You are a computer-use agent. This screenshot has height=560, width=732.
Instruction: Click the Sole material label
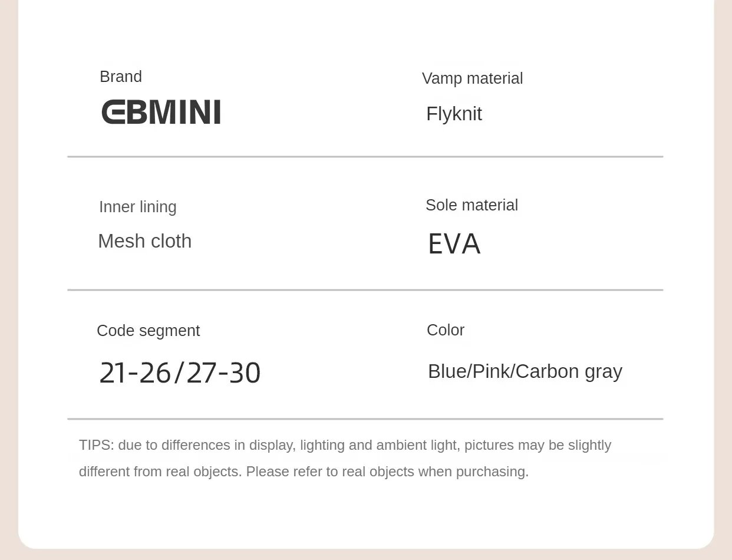coord(471,205)
